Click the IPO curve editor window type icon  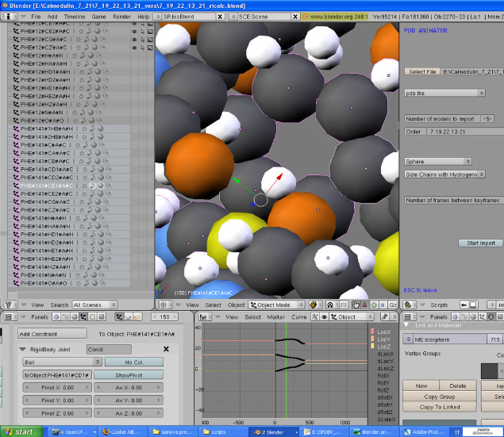point(202,317)
